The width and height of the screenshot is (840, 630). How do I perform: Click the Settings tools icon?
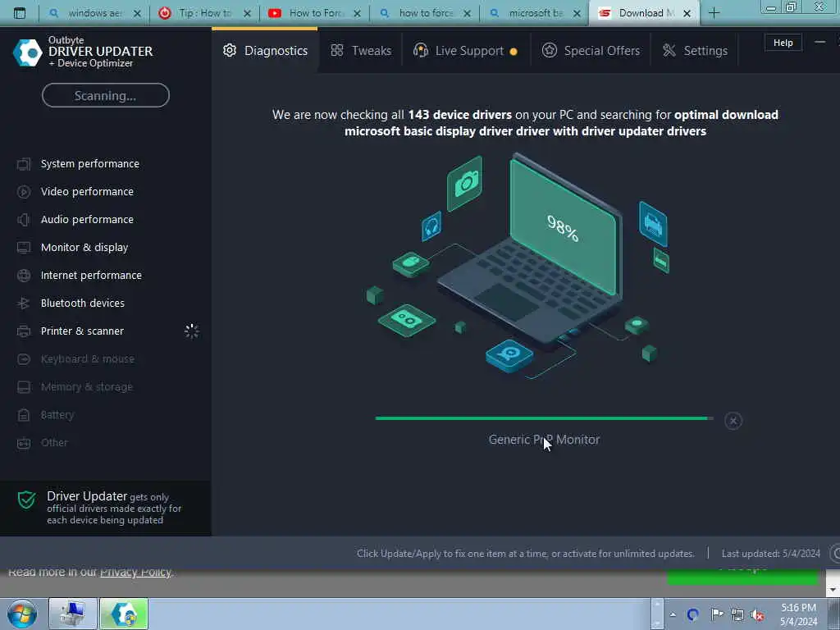tap(669, 50)
